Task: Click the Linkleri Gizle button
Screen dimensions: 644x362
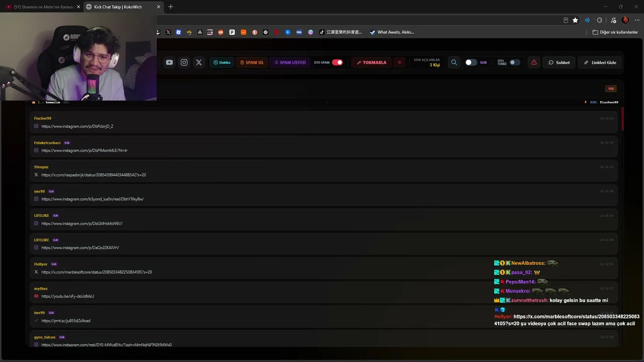Action: 600,62
